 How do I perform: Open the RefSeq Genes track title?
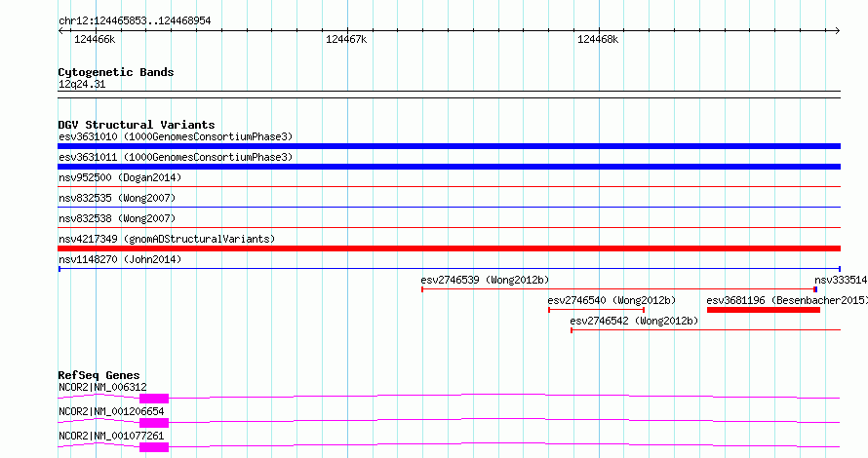(99, 375)
